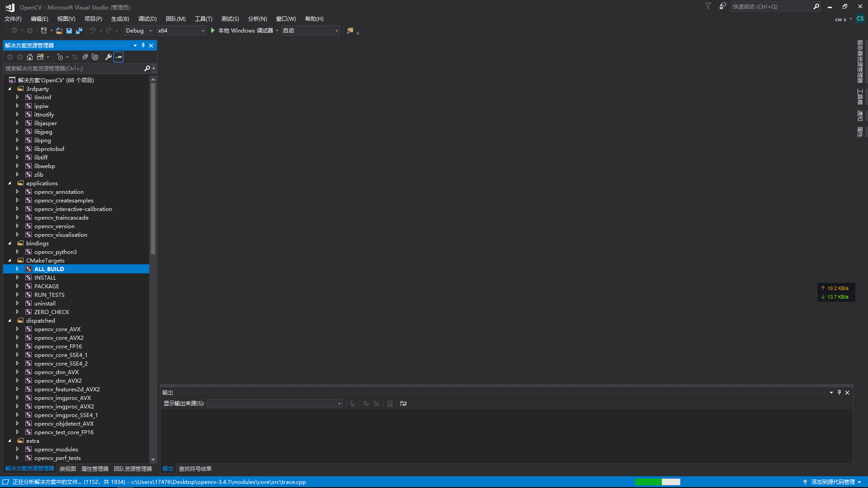
Task: Click the Open File toolbar icon
Action: click(59, 31)
